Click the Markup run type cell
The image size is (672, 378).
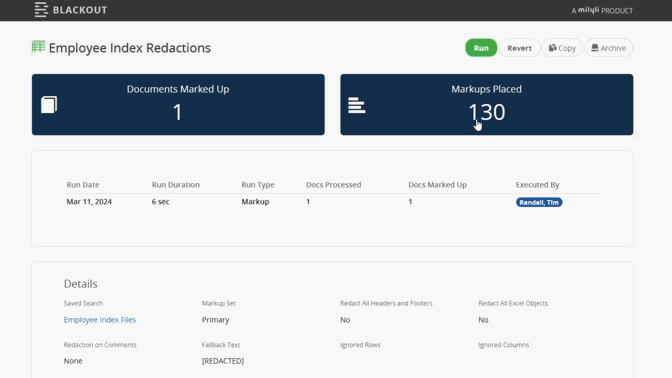(255, 201)
